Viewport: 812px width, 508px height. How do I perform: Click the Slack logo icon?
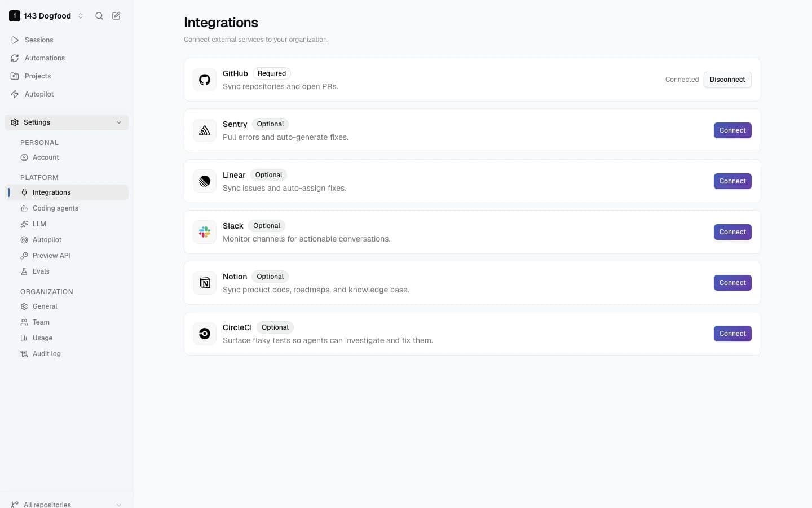pos(205,232)
